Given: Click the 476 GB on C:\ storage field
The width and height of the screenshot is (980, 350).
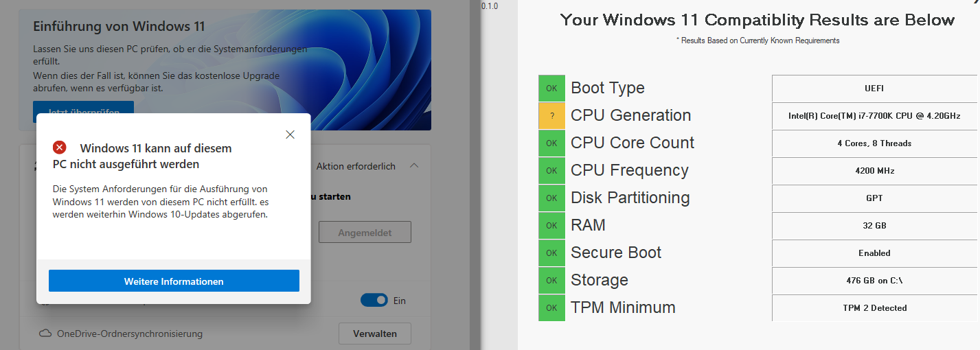Looking at the screenshot, I should point(874,281).
